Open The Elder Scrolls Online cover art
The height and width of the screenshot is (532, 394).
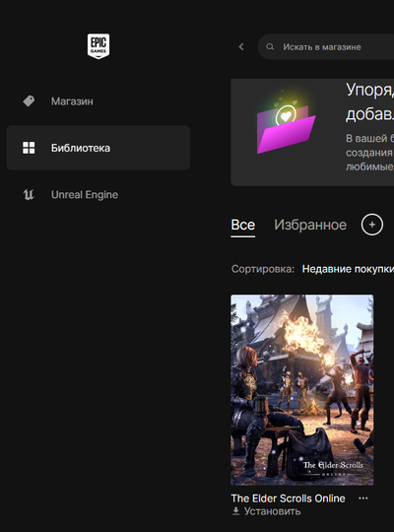(302, 390)
